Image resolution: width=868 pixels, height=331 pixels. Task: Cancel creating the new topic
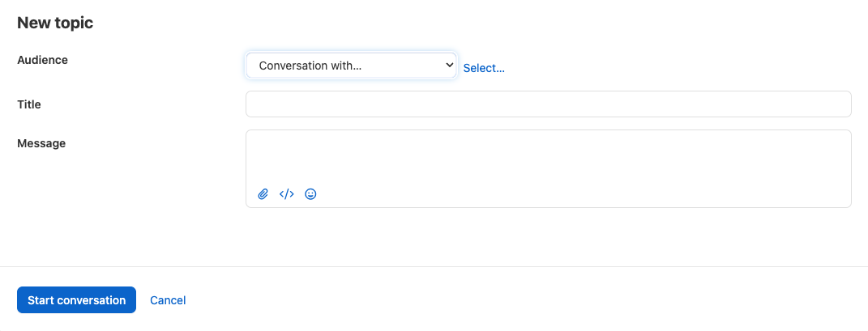(168, 300)
